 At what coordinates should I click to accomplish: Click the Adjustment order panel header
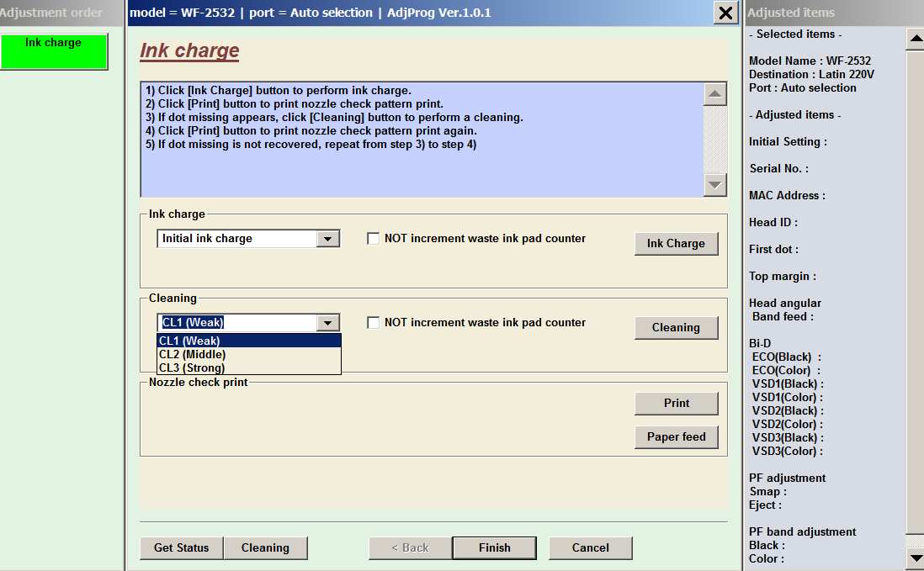61,13
